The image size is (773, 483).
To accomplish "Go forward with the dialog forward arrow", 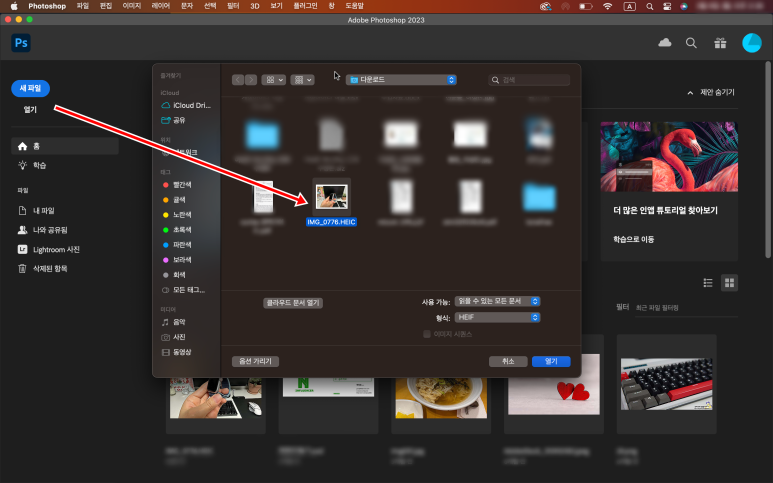I will pos(251,80).
